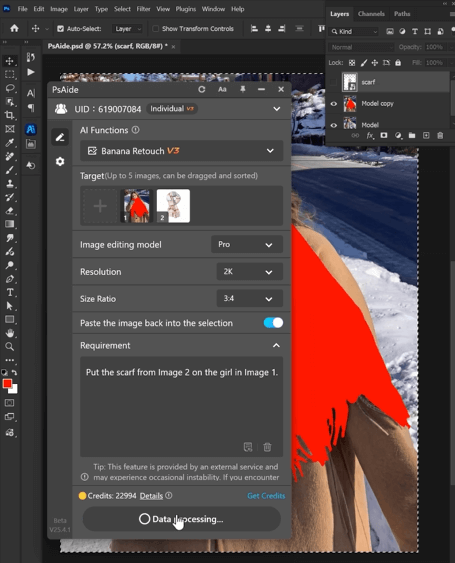Image resolution: width=455 pixels, height=563 pixels.
Task: Select the Lasso tool
Action: pos(10,88)
